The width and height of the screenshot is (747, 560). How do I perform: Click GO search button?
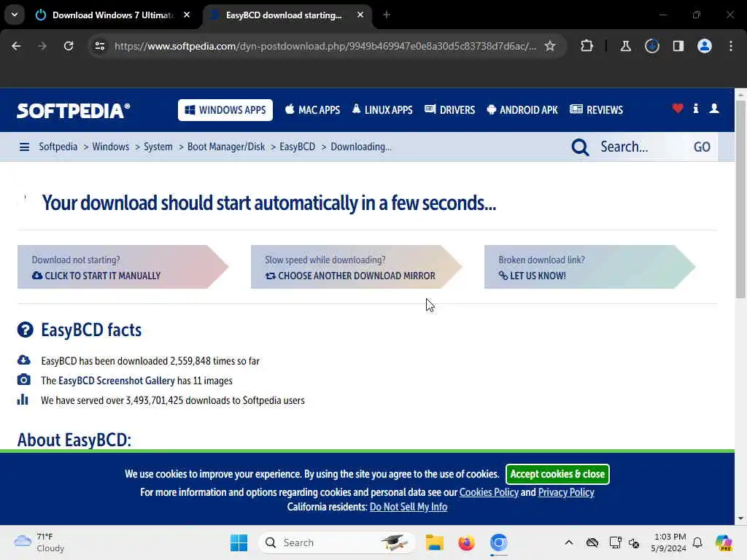702,147
